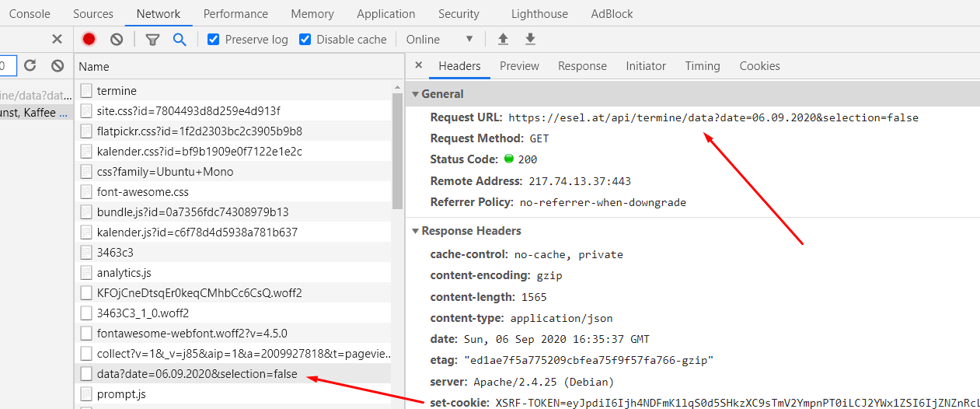This screenshot has width=980, height=409.
Task: Select the kalender.css request
Action: click(234, 152)
